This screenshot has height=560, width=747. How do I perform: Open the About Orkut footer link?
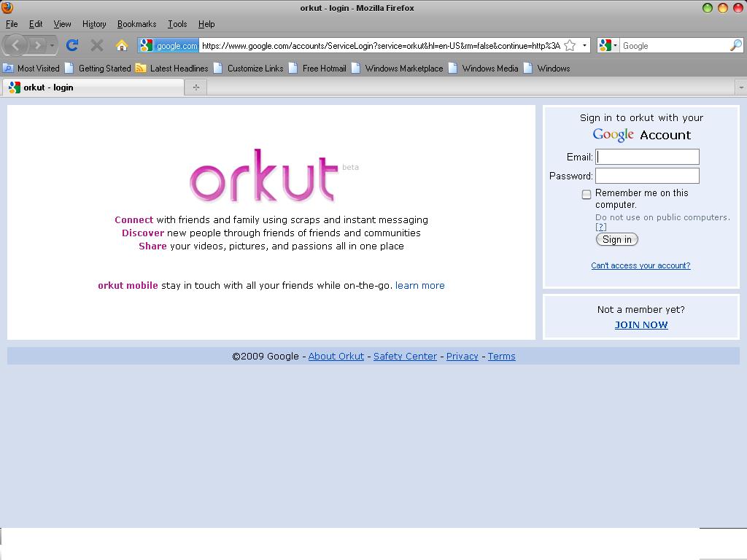click(336, 356)
